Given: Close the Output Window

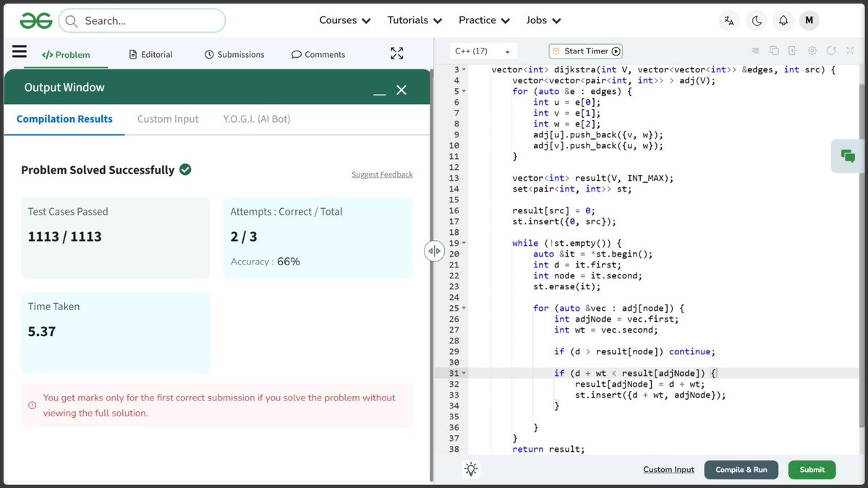Looking at the screenshot, I should [401, 90].
